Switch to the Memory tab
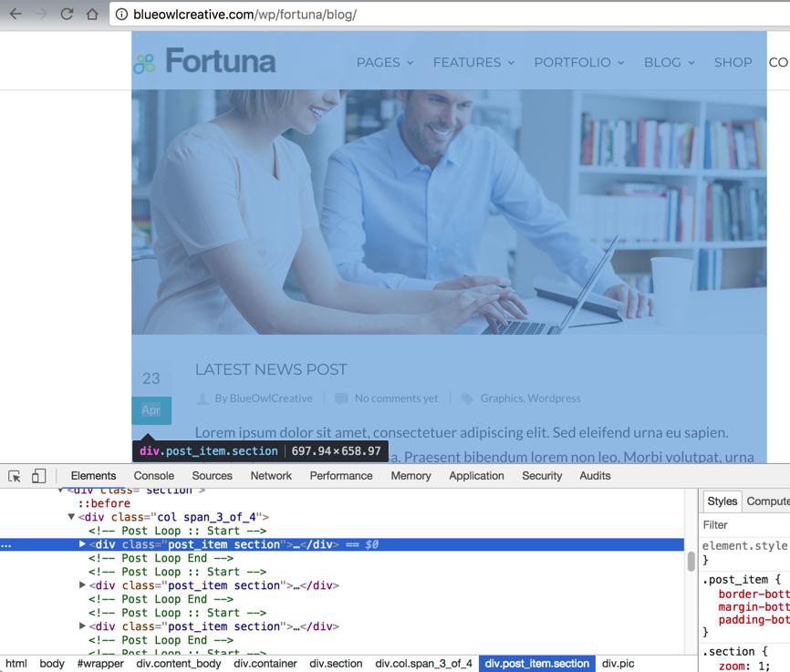Viewport: 790px width, 672px height. (411, 476)
